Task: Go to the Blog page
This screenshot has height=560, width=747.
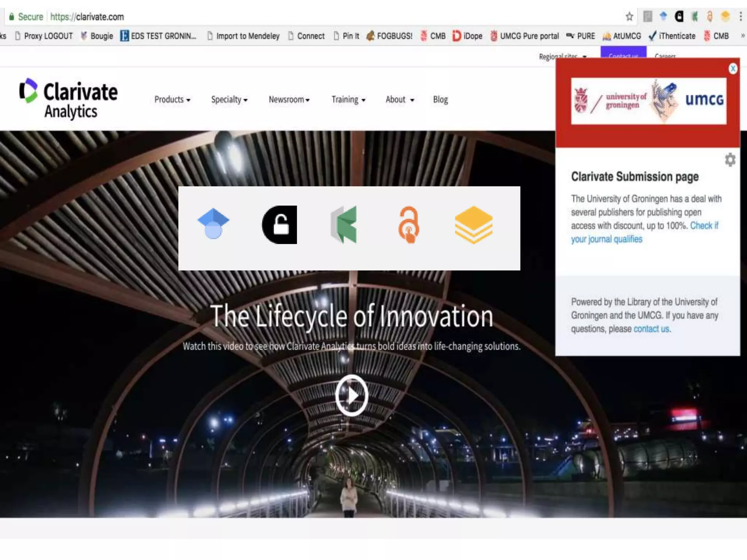Action: tap(440, 100)
